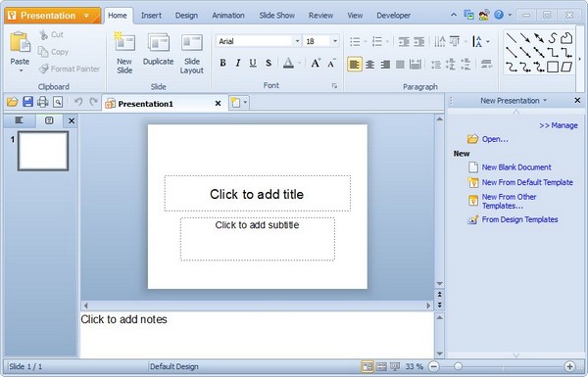Click the line spacing icon
The image size is (588, 377).
pos(436,65)
